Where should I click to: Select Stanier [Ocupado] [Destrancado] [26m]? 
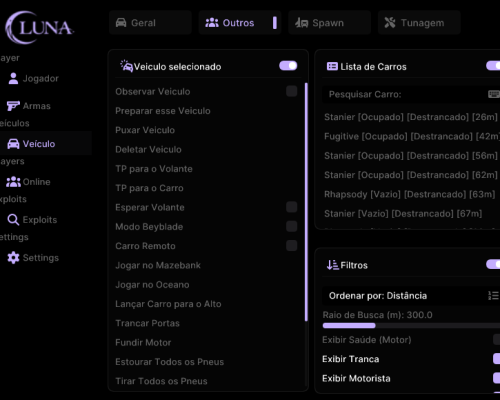pyautogui.click(x=411, y=117)
